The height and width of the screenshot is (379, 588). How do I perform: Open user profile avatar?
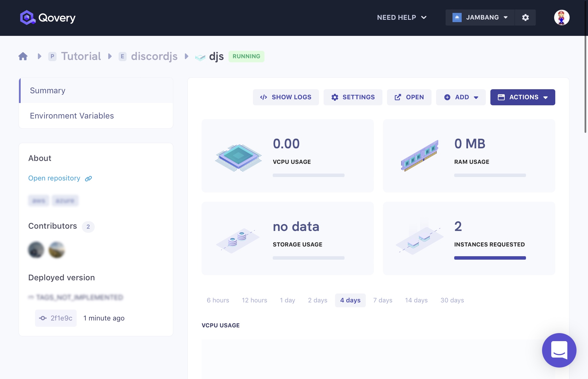(x=562, y=18)
